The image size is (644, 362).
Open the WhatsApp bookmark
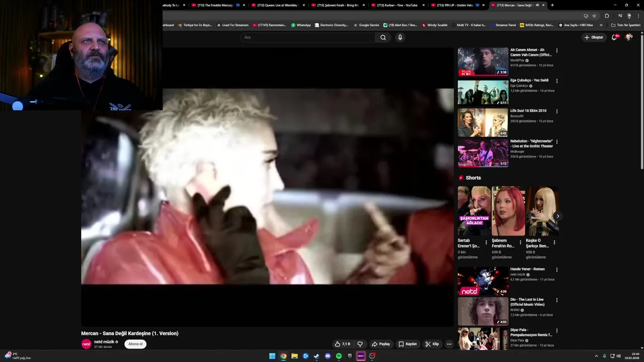[301, 25]
